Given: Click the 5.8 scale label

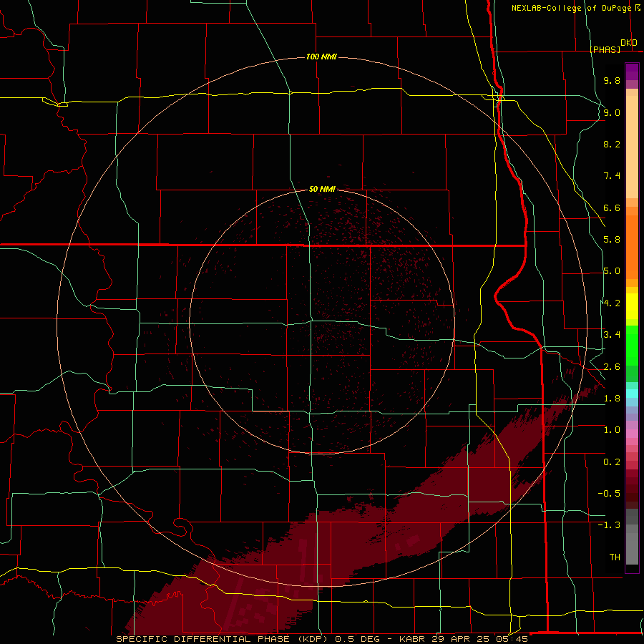Looking at the screenshot, I should point(612,240).
